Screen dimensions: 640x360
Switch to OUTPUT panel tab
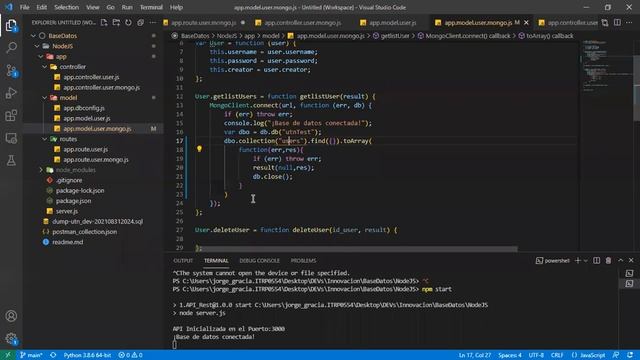coord(183,260)
